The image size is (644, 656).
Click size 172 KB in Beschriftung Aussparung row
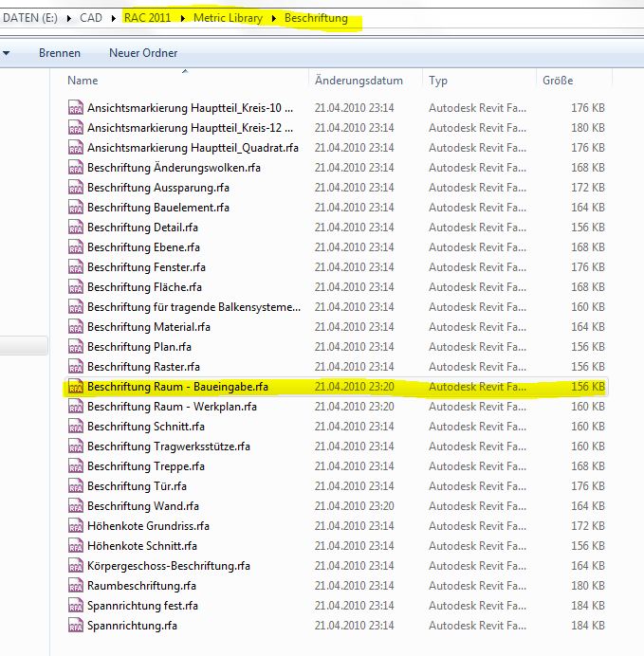(588, 187)
